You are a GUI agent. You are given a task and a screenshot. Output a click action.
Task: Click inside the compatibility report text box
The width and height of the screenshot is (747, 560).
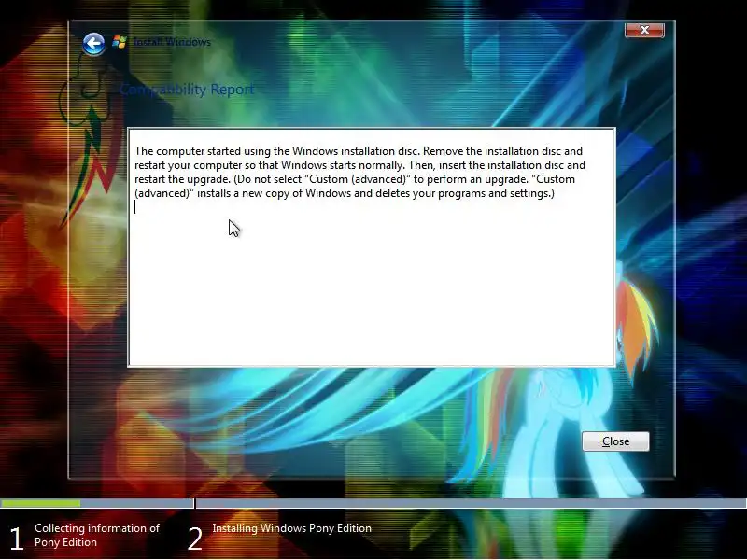click(x=372, y=247)
